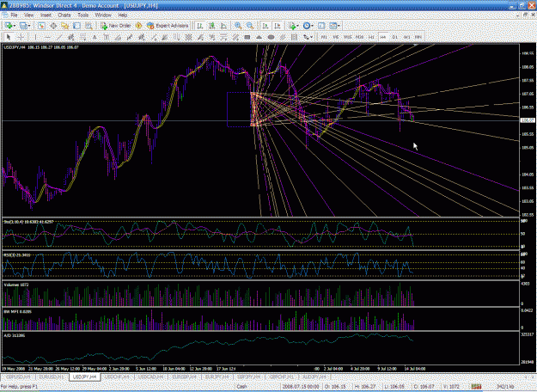Open the Market Watch window icon
This screenshot has width=537, height=392.
coord(41,26)
